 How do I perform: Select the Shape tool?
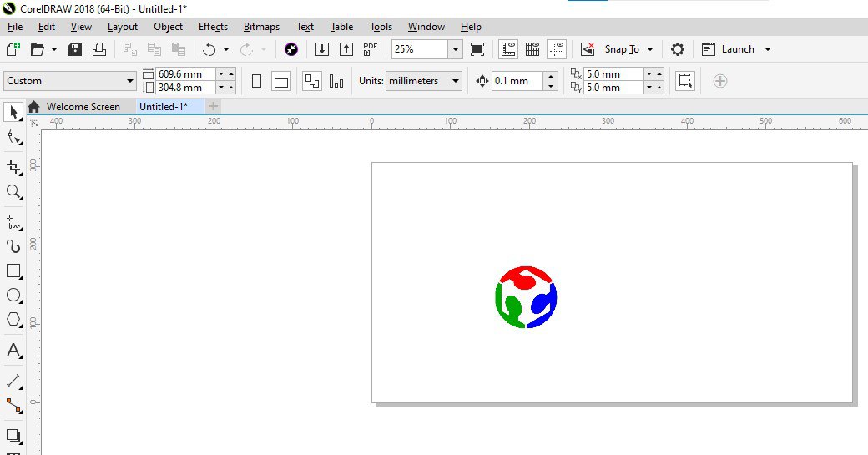pyautogui.click(x=13, y=138)
